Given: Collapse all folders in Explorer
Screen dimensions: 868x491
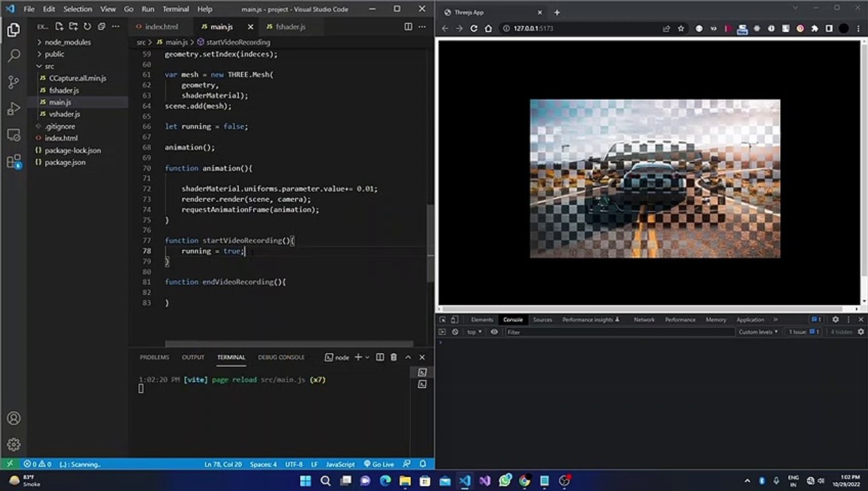Looking at the screenshot, I should 101,27.
